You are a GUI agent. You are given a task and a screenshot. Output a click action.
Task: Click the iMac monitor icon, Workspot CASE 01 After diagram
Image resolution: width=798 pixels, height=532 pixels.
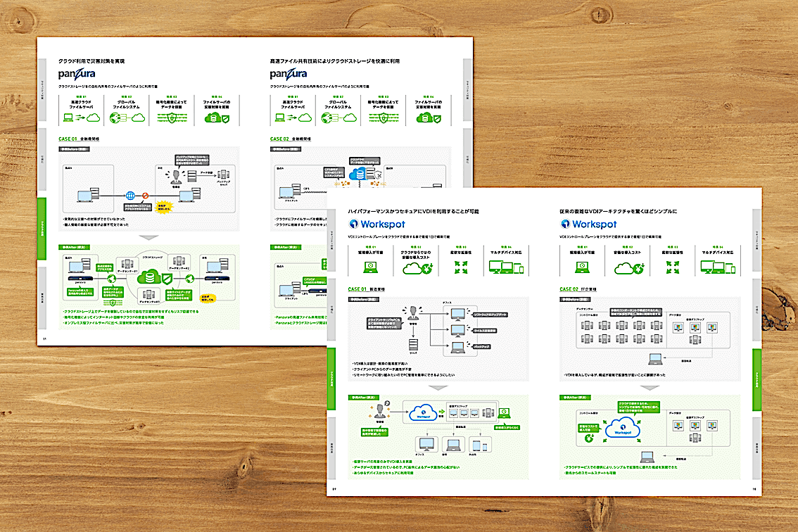pos(426,445)
